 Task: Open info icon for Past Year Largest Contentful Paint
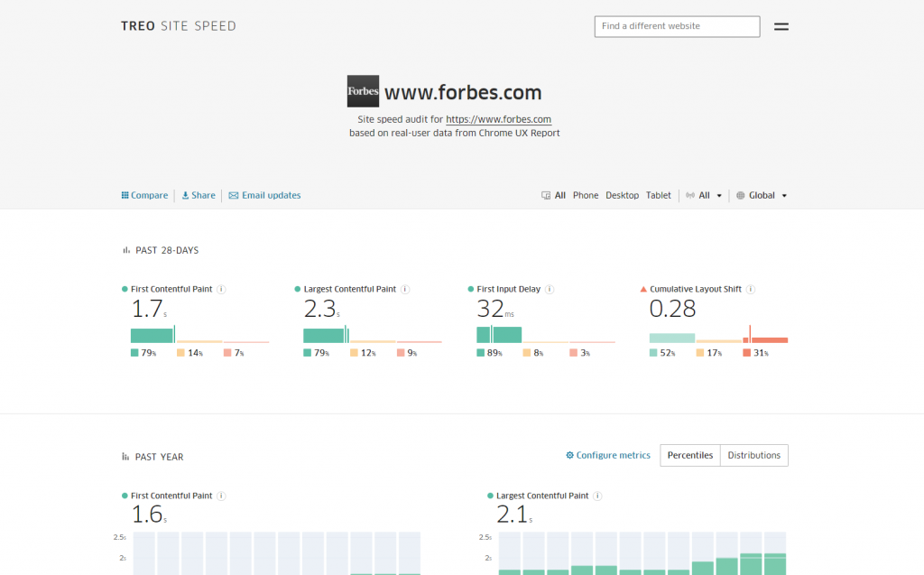[597, 496]
